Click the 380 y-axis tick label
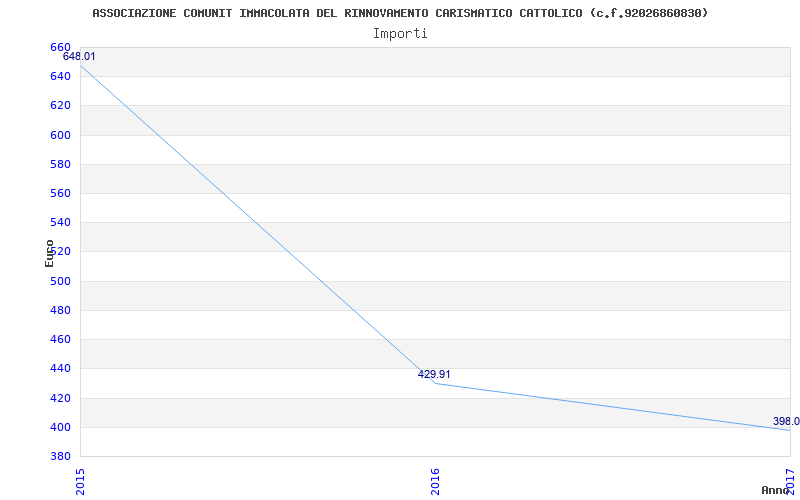The width and height of the screenshot is (800, 500). click(60, 456)
